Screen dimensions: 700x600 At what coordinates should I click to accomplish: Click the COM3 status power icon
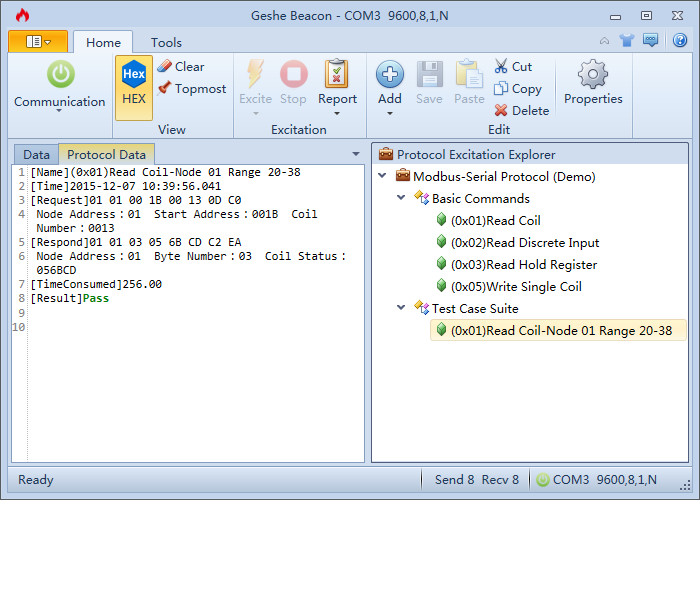(x=542, y=480)
